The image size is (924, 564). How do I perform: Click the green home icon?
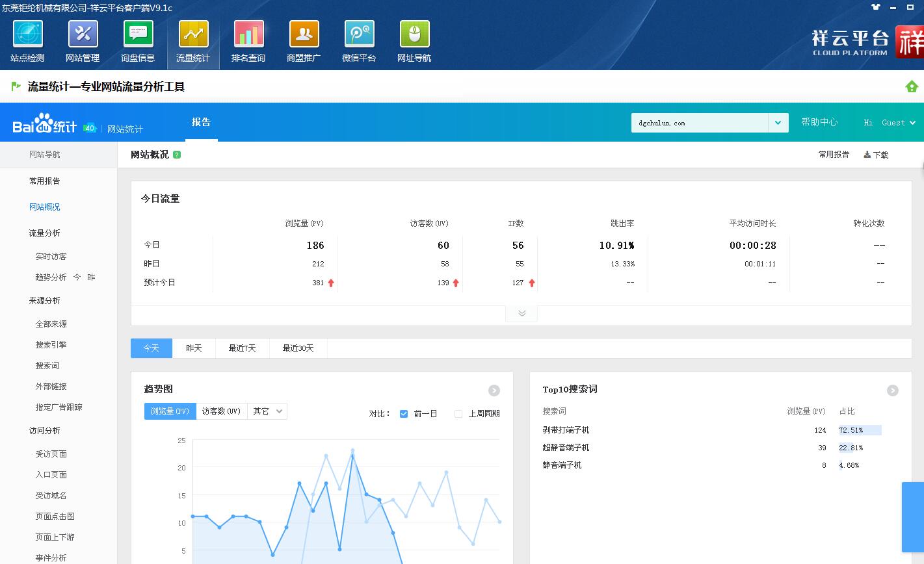tap(912, 86)
